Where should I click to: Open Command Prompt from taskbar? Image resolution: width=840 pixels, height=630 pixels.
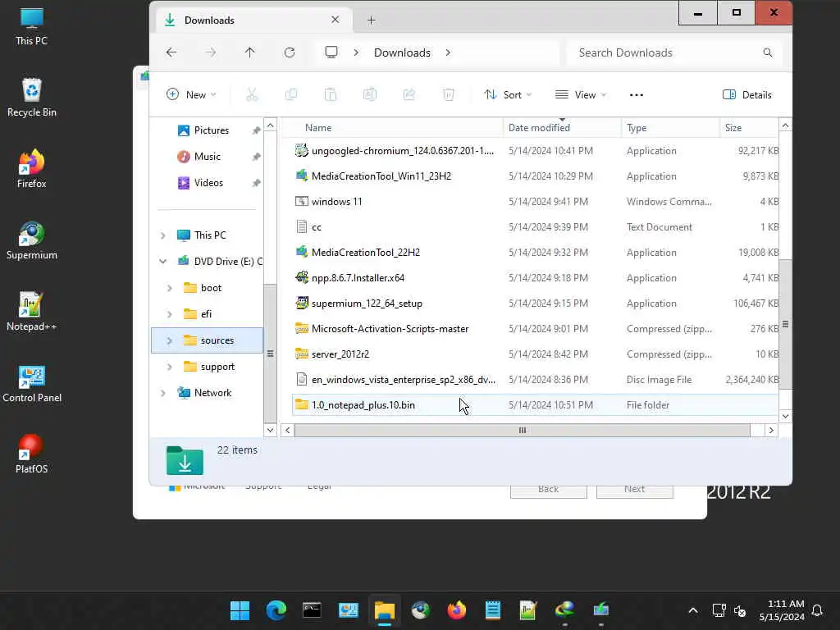coord(312,610)
